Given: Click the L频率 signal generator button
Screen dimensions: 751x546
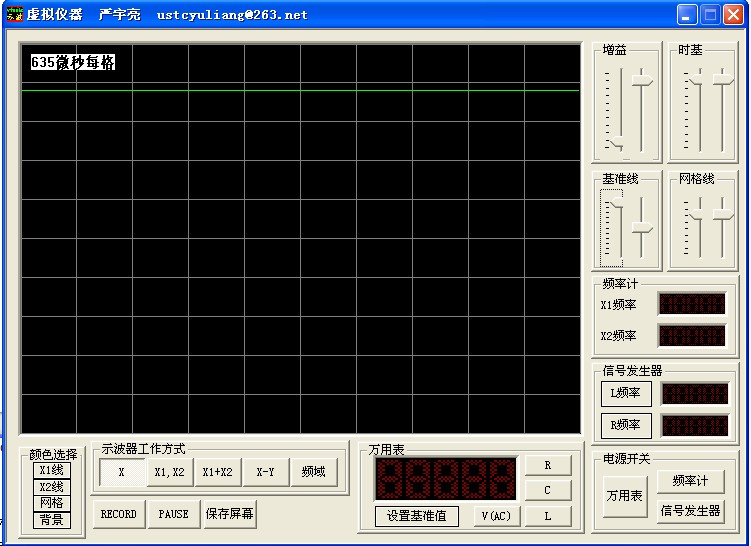Looking at the screenshot, I should coord(626,394).
